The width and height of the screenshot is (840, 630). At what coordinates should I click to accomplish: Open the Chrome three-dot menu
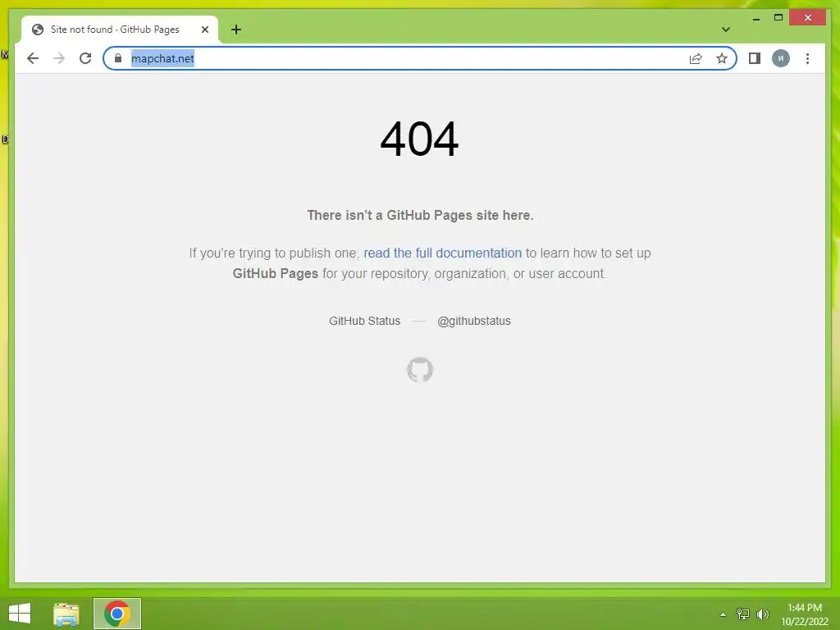[807, 58]
